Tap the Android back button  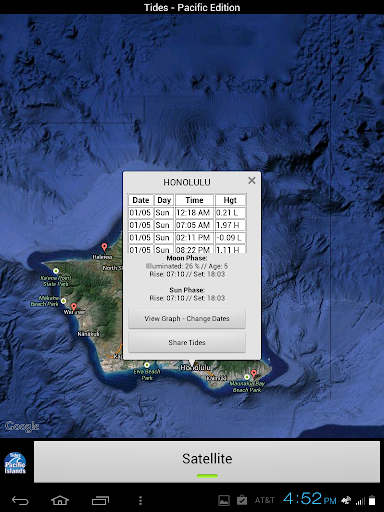point(20,500)
